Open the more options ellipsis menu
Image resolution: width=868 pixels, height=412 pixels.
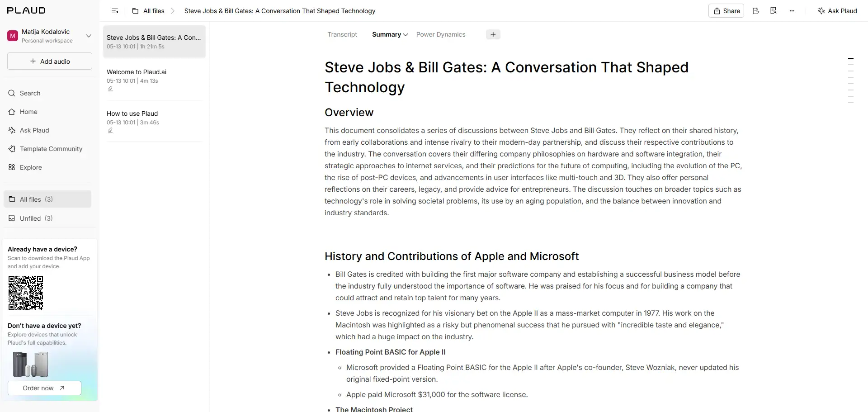pyautogui.click(x=792, y=11)
